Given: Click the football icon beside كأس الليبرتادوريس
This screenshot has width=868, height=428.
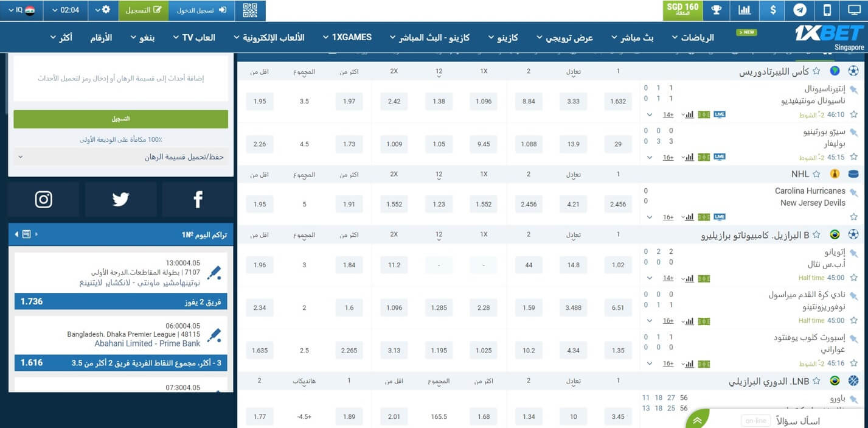Looking at the screenshot, I should [853, 71].
